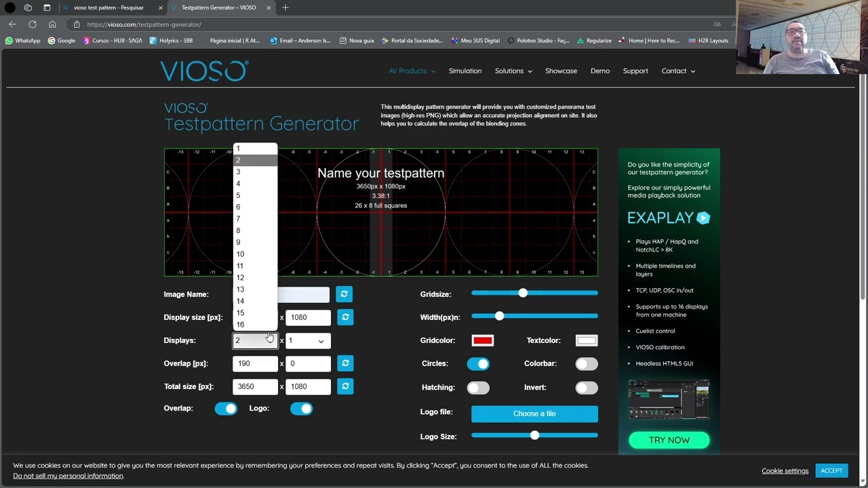Toggle the Logo switch
The width and height of the screenshot is (868, 488).
click(301, 409)
